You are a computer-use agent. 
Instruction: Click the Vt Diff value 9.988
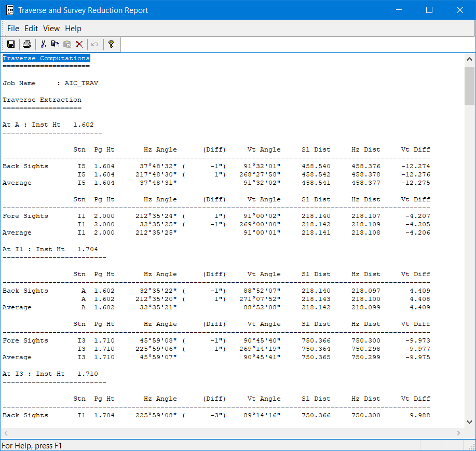420,415
